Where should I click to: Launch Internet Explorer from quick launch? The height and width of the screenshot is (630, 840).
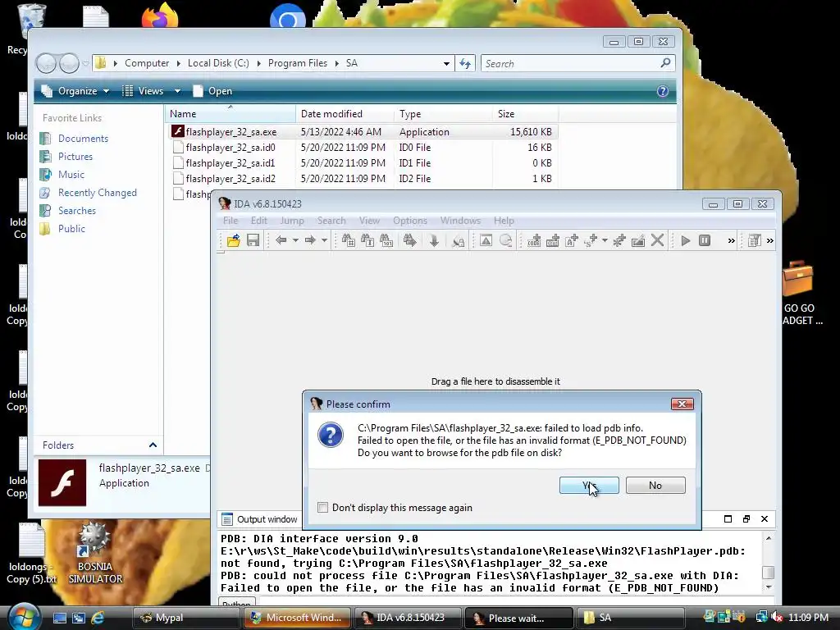[98, 618]
